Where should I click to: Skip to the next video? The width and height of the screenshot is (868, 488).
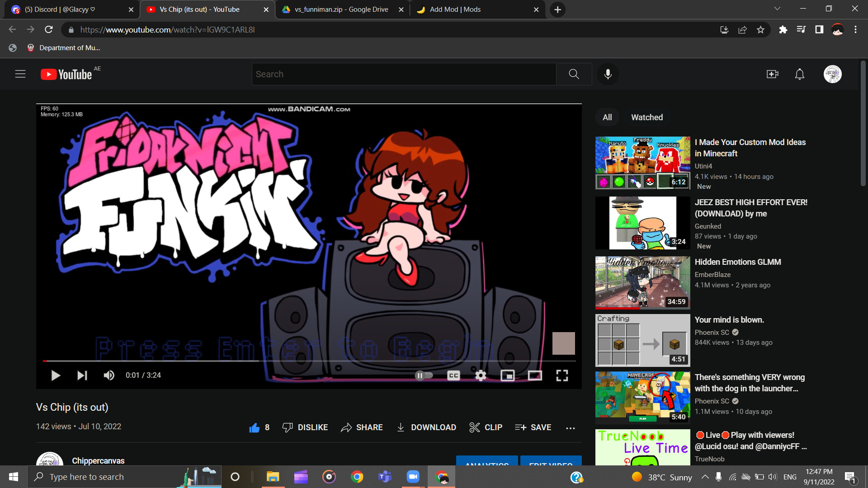click(82, 375)
